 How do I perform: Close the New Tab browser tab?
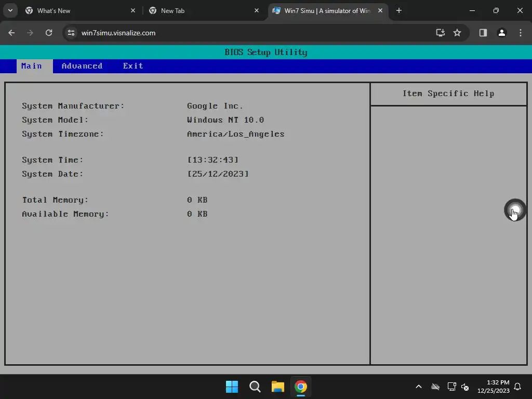pos(257,10)
